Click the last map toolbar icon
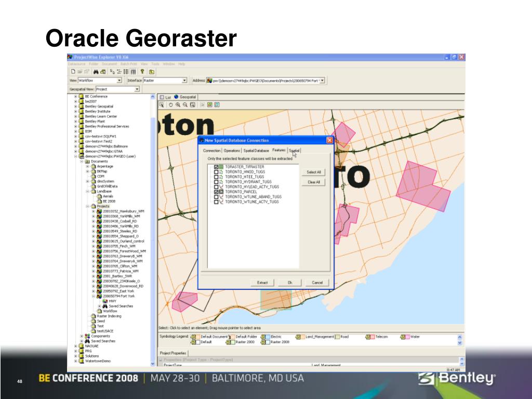The width and height of the screenshot is (532, 399). click(x=217, y=105)
